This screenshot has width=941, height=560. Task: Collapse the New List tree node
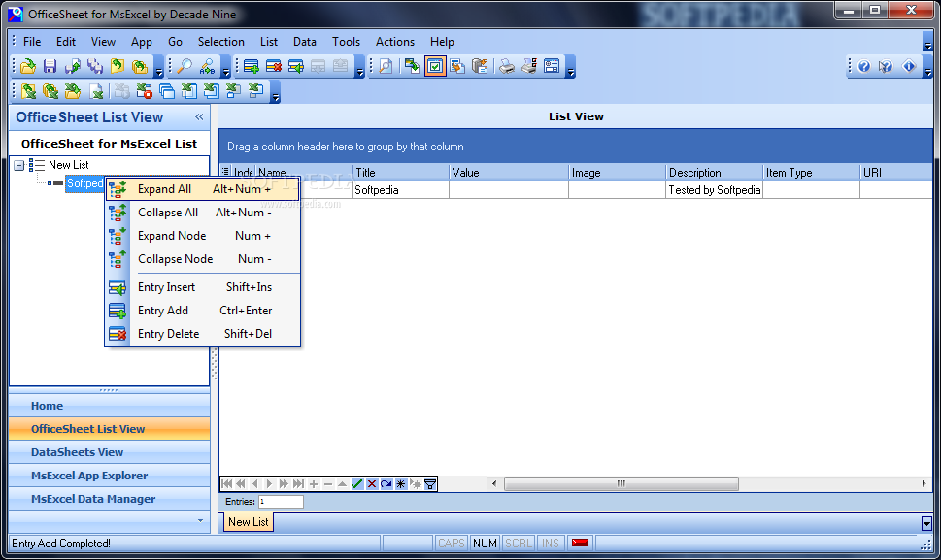pyautogui.click(x=19, y=165)
